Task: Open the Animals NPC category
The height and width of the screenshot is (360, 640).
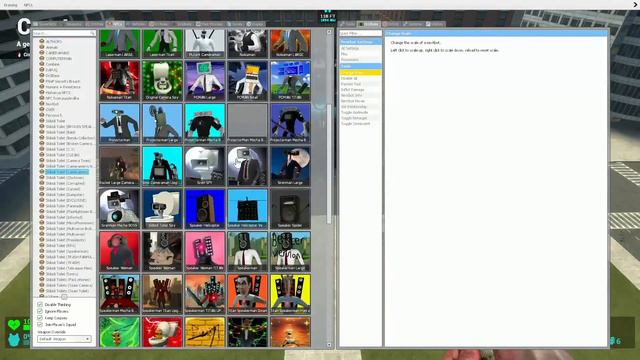Action: [x=52, y=47]
